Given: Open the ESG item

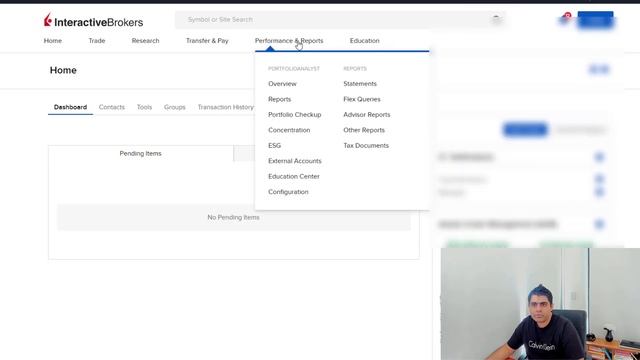Looking at the screenshot, I should 274,146.
